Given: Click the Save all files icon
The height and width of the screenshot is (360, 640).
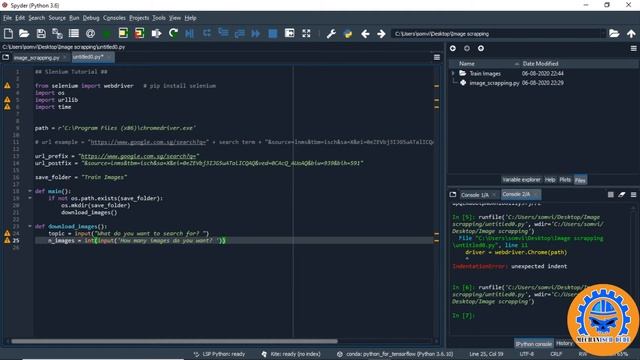Looking at the screenshot, I should [x=57, y=33].
